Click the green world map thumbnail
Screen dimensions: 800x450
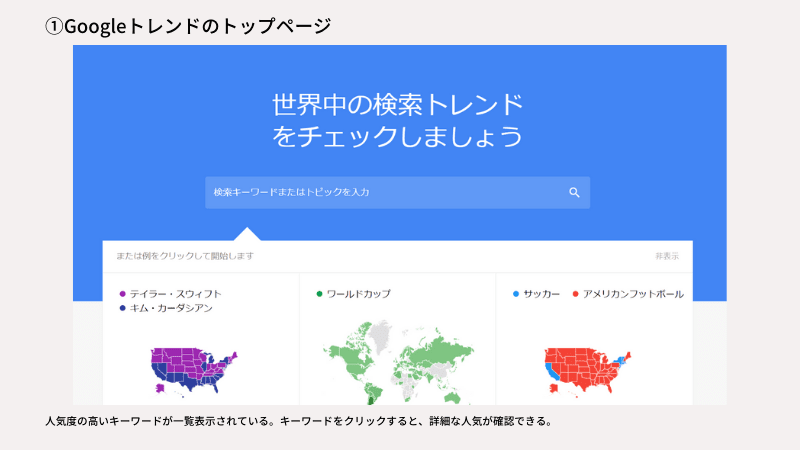click(398, 362)
